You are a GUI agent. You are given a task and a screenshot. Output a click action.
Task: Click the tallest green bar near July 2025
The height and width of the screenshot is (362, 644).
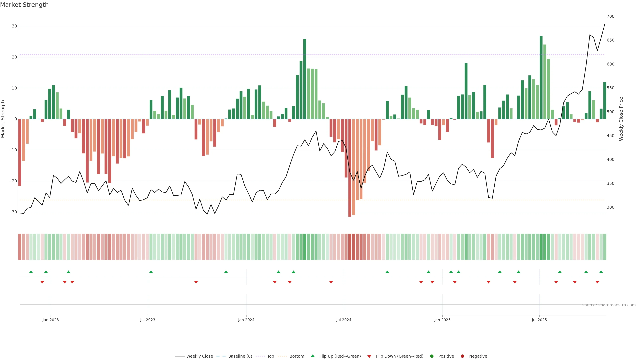(x=541, y=77)
